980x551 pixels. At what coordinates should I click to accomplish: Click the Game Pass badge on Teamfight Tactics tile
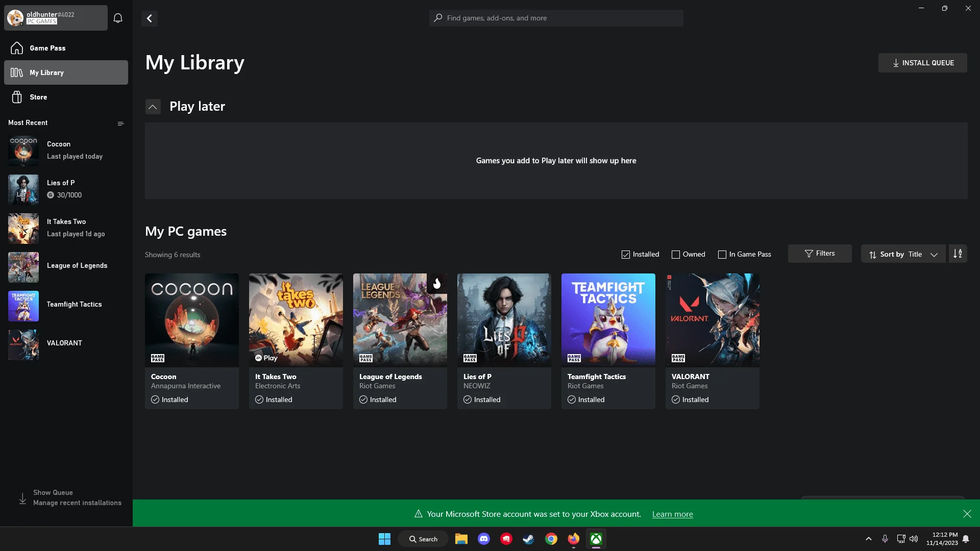click(x=574, y=358)
